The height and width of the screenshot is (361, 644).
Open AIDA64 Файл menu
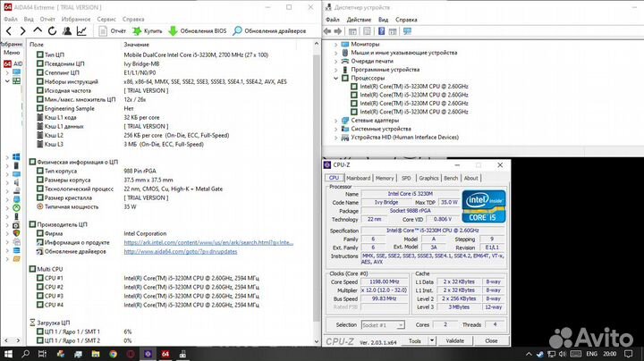point(11,19)
